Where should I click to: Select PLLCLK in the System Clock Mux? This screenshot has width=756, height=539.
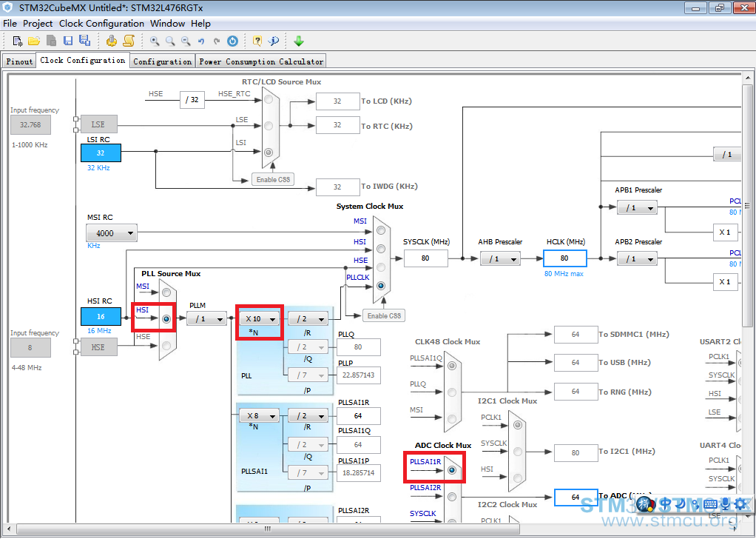[381, 286]
